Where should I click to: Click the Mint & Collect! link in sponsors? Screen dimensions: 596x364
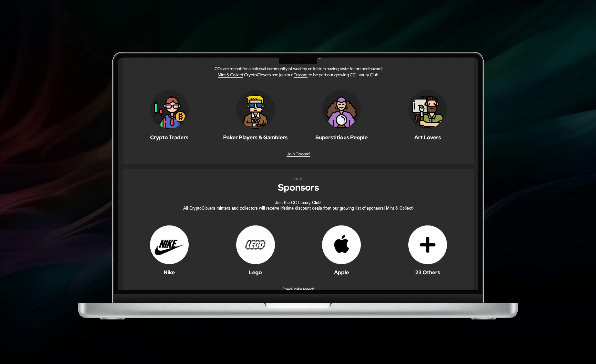click(x=399, y=208)
